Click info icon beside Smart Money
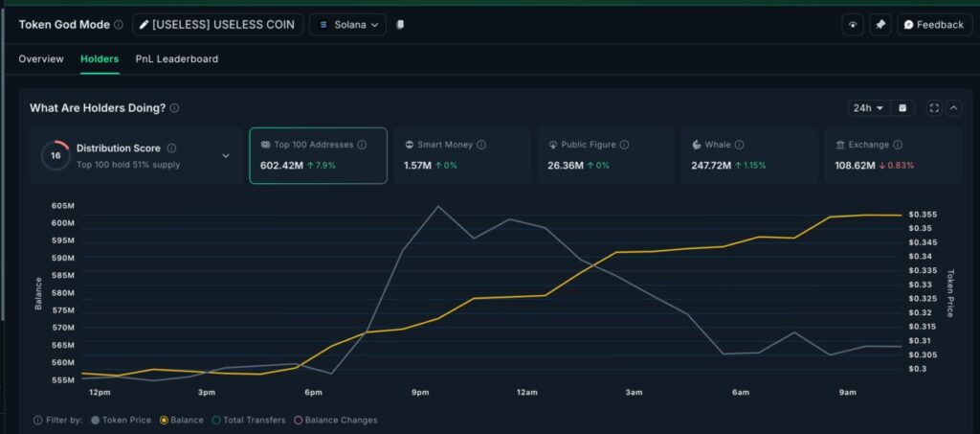 [x=481, y=145]
